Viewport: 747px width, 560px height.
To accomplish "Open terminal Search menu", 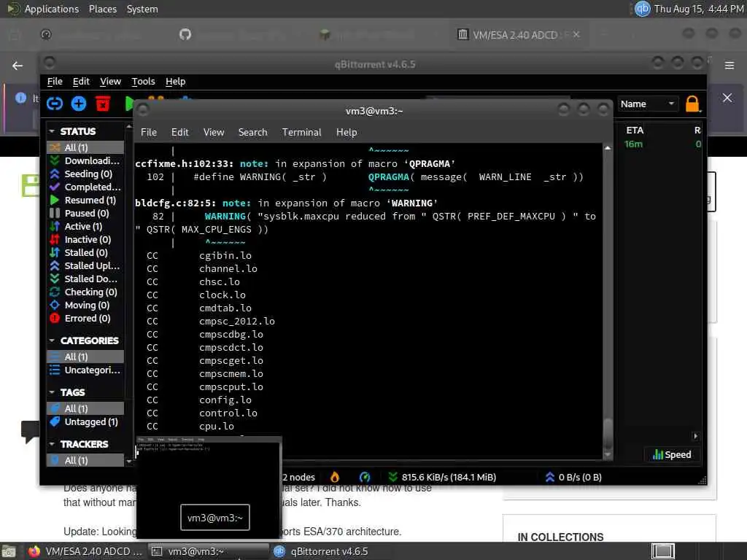I will click(x=253, y=133).
